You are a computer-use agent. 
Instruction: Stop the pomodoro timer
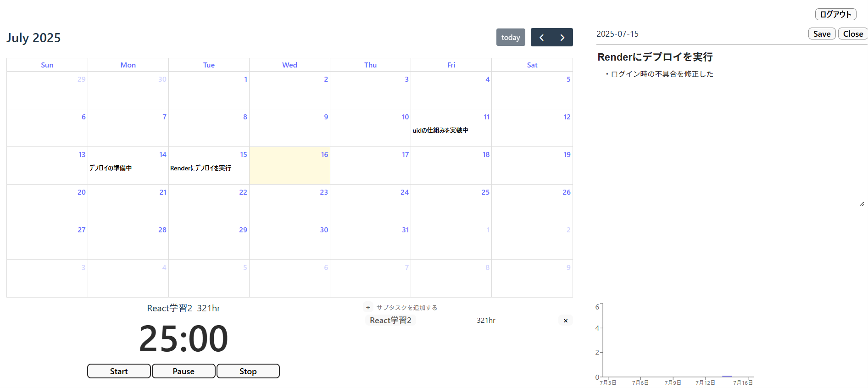coord(248,371)
